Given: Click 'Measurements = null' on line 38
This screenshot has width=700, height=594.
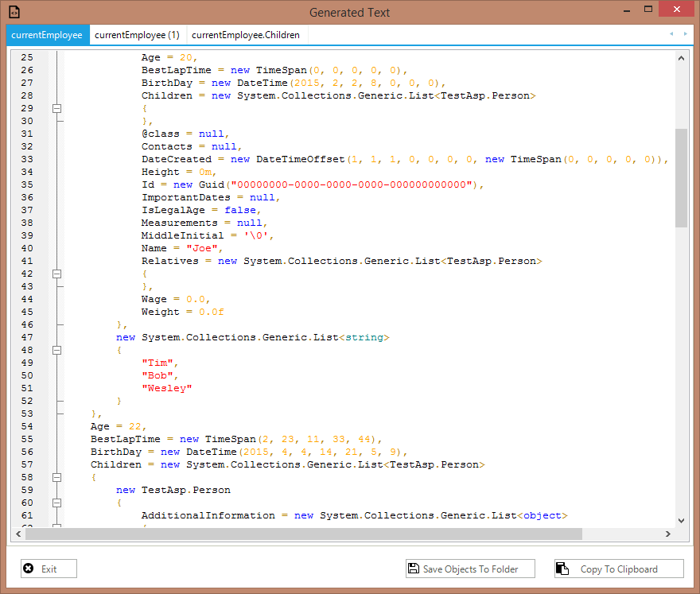Looking at the screenshot, I should click(x=202, y=223).
